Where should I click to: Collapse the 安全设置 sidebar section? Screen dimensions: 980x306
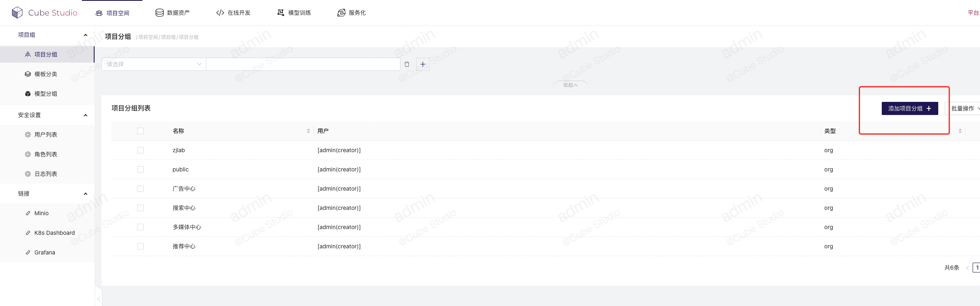click(86, 115)
